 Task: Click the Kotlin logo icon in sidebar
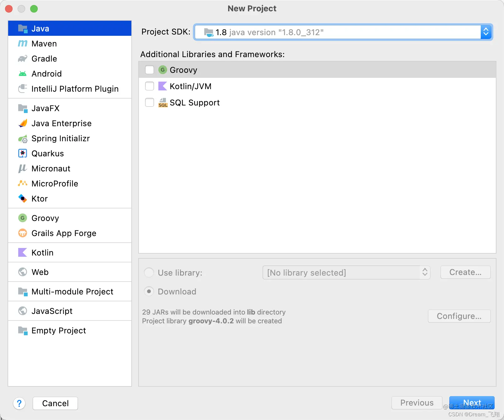pos(23,253)
